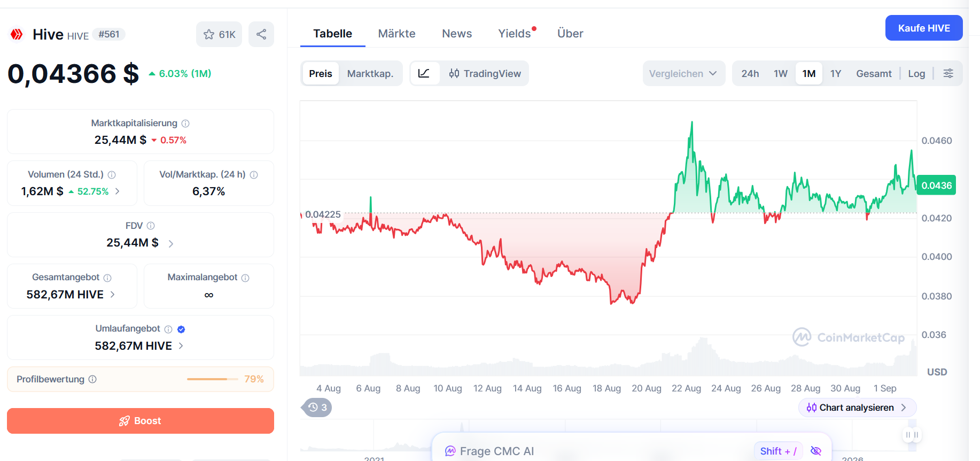Click info icon next to Profilbewertung

(x=92, y=379)
